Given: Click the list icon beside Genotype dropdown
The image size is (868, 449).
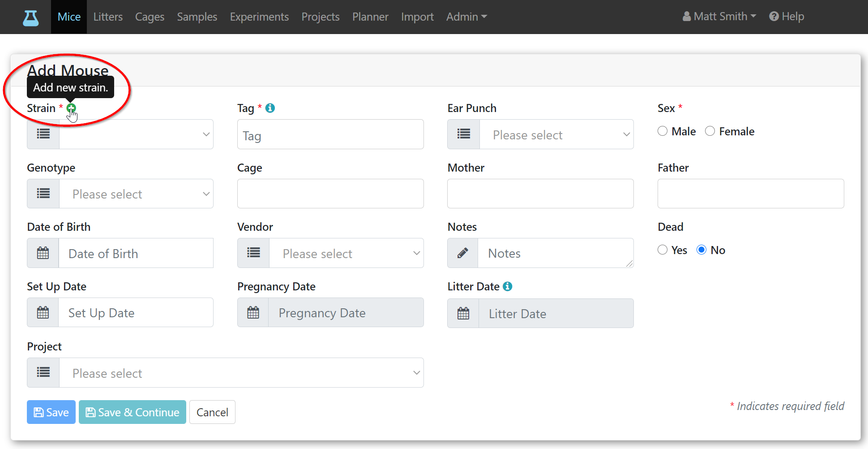Looking at the screenshot, I should click(43, 194).
